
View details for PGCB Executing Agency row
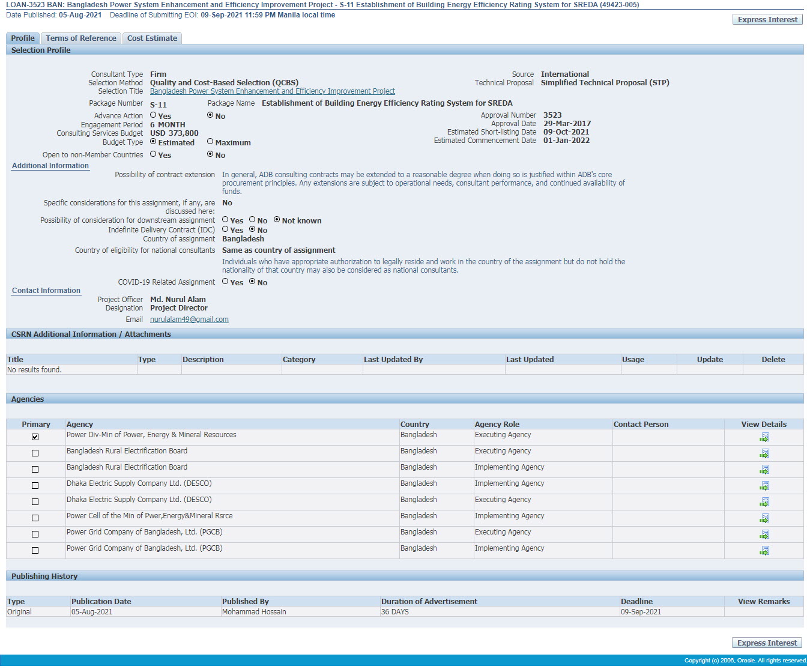(764, 534)
